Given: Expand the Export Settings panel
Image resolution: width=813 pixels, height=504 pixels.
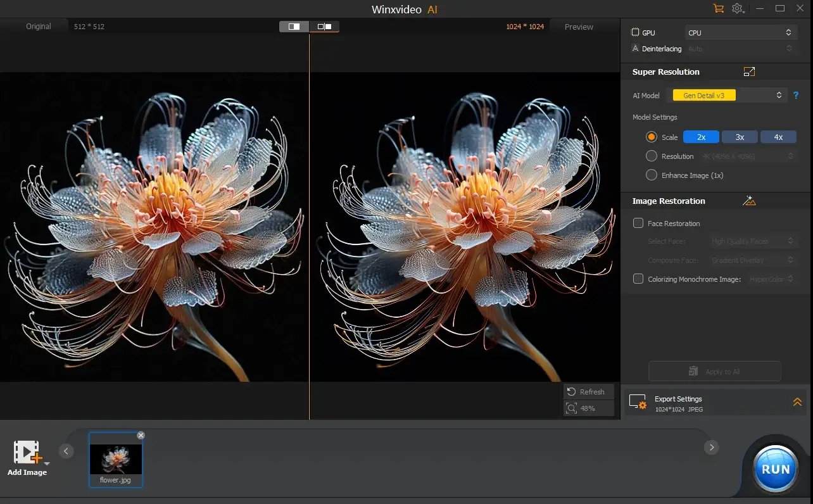Looking at the screenshot, I should [x=797, y=402].
